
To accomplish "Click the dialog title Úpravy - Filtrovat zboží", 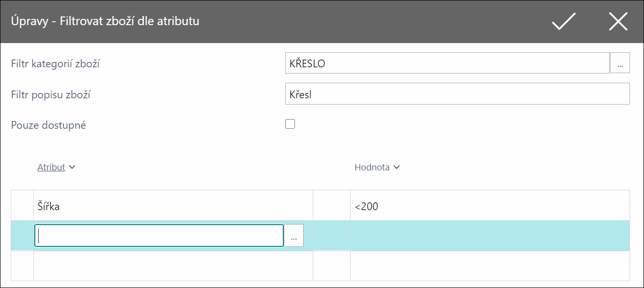I will pyautogui.click(x=105, y=21).
